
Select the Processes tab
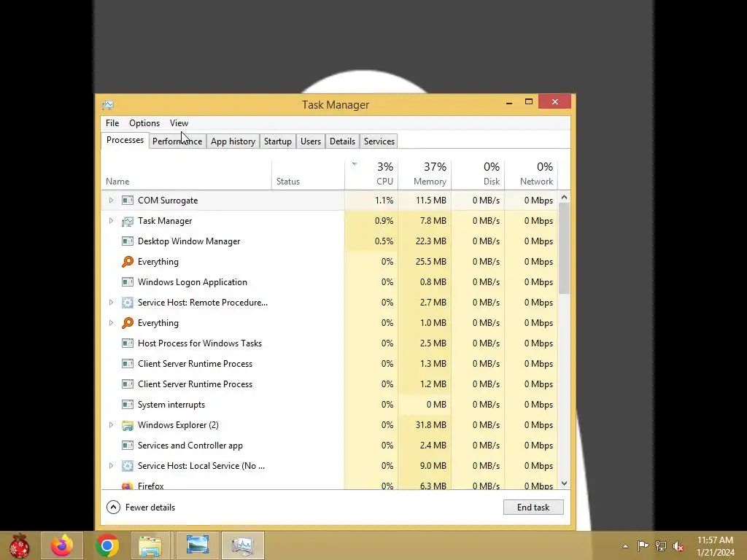click(125, 141)
